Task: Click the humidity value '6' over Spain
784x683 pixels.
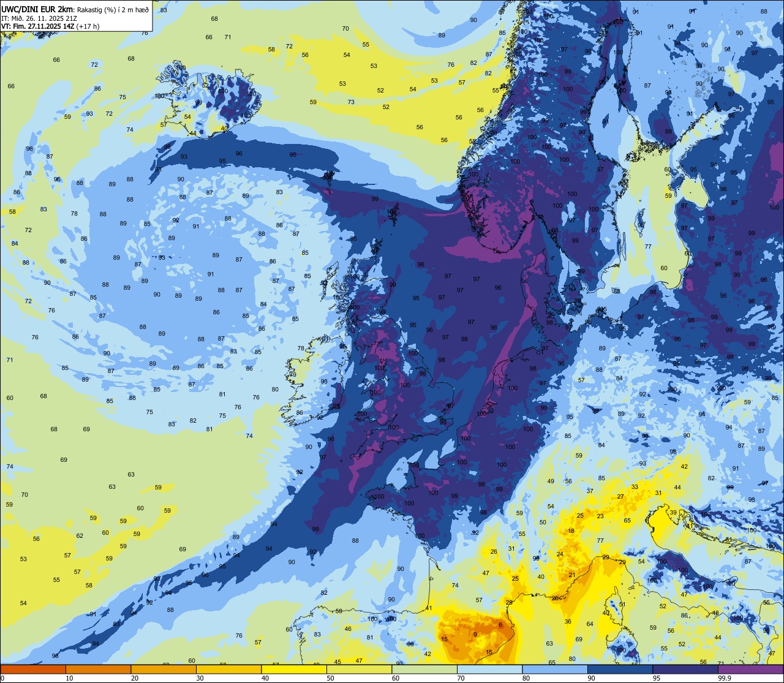Action: (x=500, y=625)
